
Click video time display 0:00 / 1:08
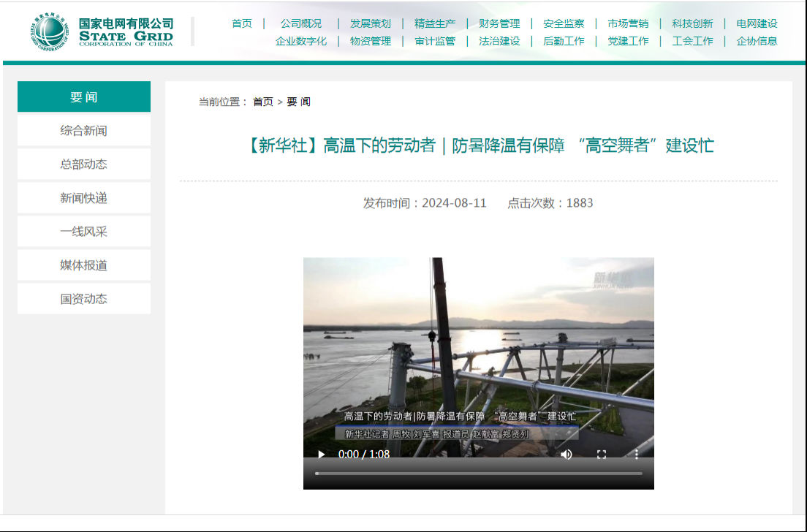(x=364, y=455)
